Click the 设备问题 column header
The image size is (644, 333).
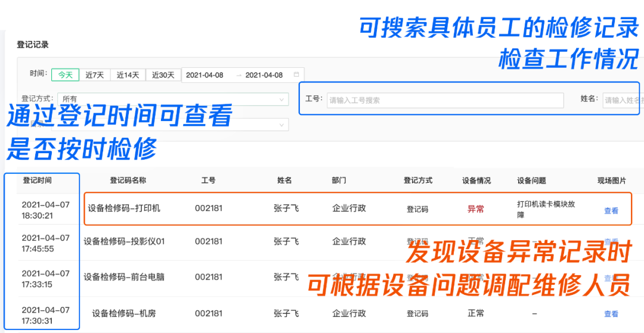(531, 180)
